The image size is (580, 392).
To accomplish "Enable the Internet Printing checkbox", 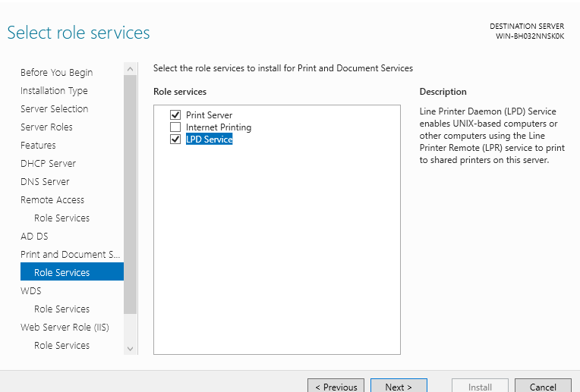I will 175,127.
